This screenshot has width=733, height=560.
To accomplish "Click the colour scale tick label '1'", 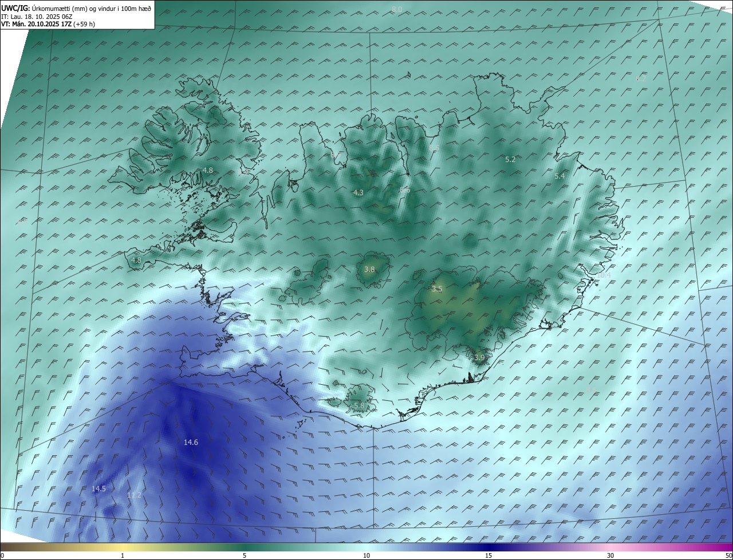I will pos(123,556).
